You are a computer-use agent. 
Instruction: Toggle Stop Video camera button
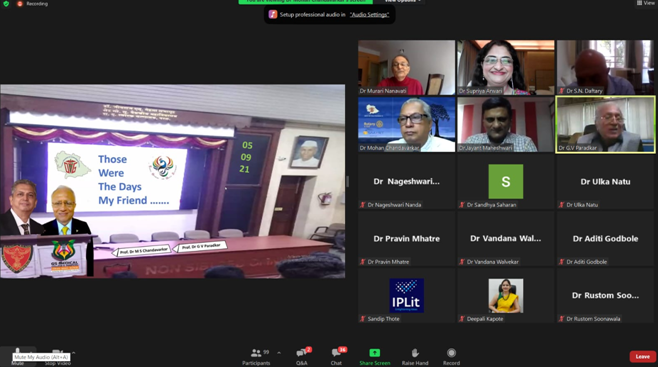pos(57,357)
